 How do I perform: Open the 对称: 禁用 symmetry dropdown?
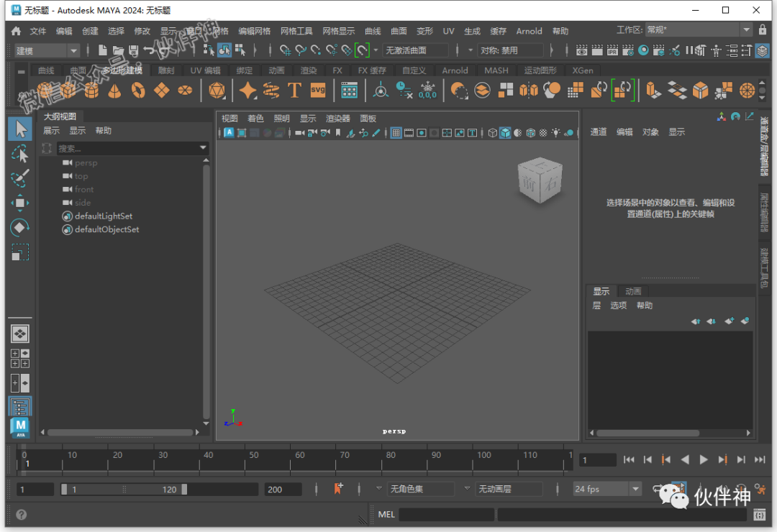(x=510, y=50)
